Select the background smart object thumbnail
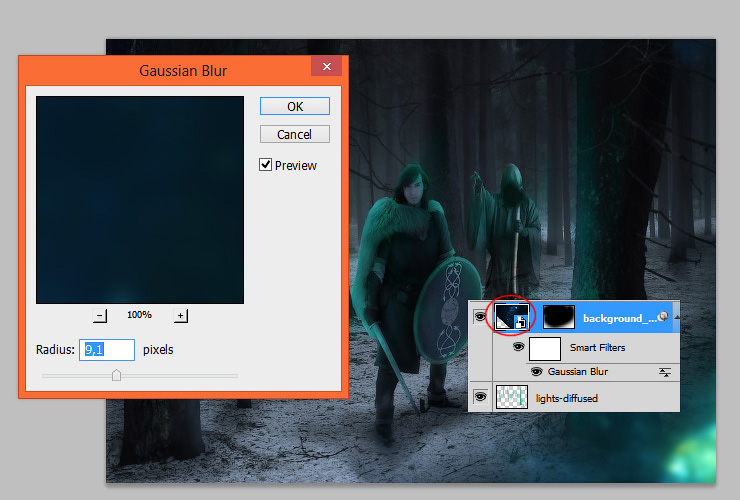This screenshot has width=740, height=500. click(512, 316)
